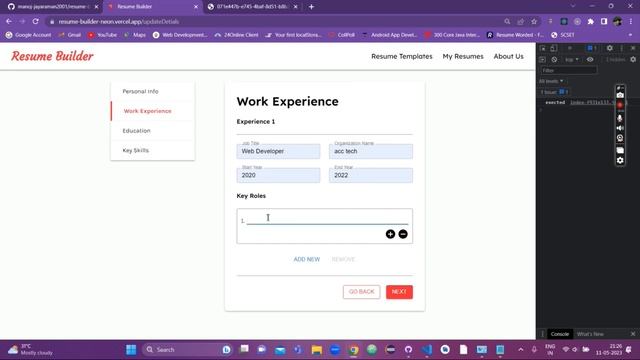Click the GO BACK button
The width and height of the screenshot is (640, 360).
361,292
